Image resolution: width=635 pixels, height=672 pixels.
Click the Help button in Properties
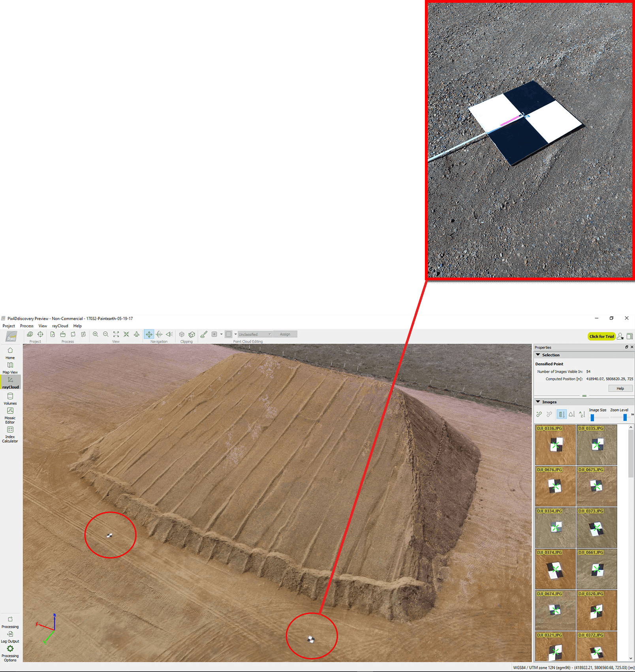click(620, 389)
